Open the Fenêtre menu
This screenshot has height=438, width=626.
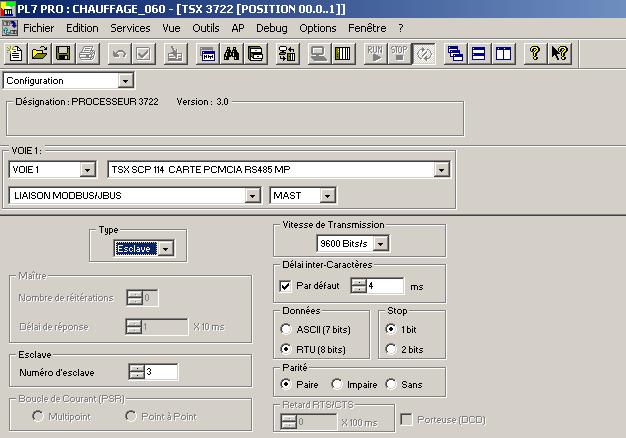(367, 28)
